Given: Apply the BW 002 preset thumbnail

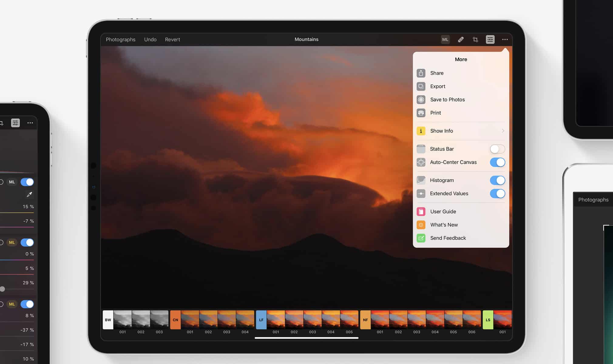Looking at the screenshot, I should (141, 319).
